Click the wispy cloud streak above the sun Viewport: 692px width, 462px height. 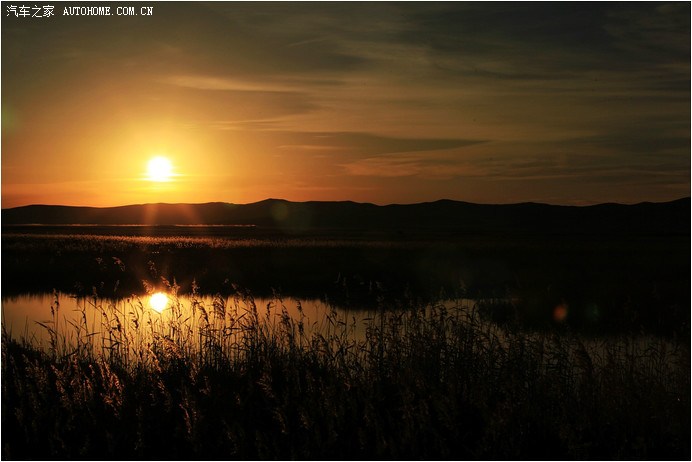pos(230,85)
